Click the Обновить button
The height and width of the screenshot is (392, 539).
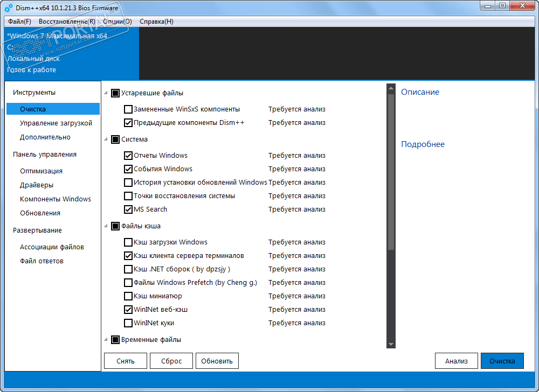[x=217, y=361]
